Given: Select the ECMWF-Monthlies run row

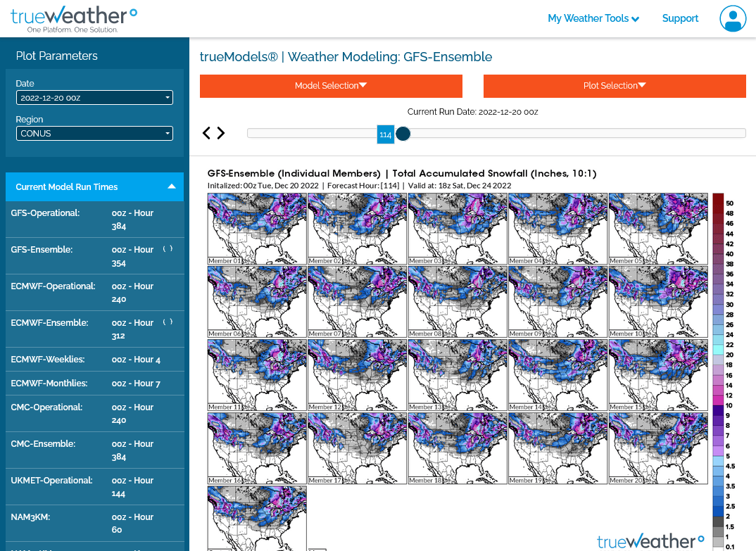Looking at the screenshot, I should [94, 384].
